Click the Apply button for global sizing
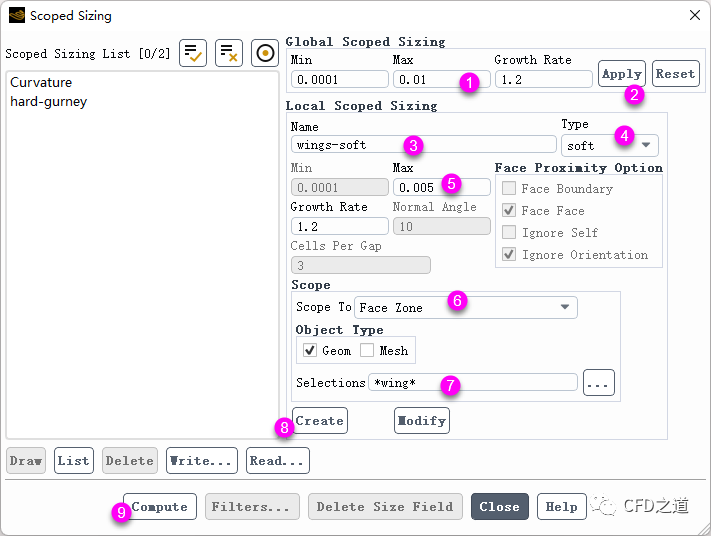 click(621, 73)
